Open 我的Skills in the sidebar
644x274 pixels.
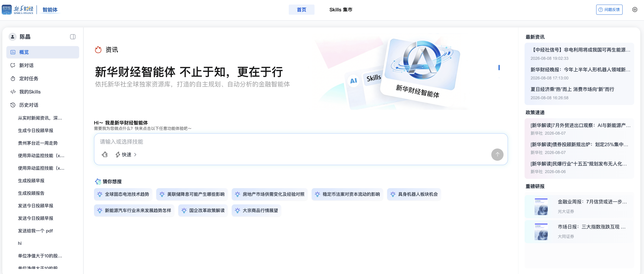[x=43, y=92]
